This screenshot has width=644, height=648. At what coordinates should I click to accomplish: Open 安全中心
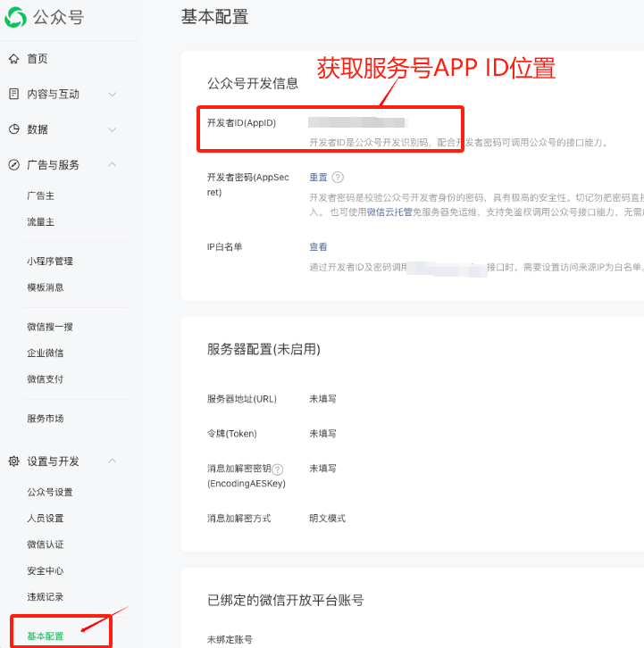[x=46, y=570]
